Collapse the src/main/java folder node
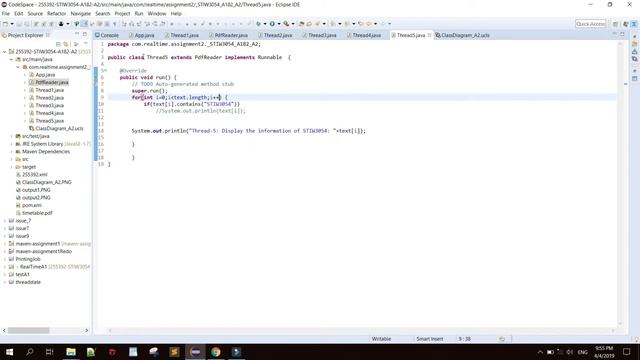640x360 pixels. [x=11, y=60]
